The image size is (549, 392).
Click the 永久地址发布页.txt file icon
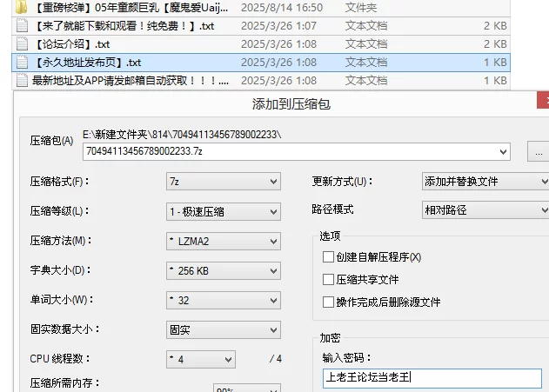22,63
